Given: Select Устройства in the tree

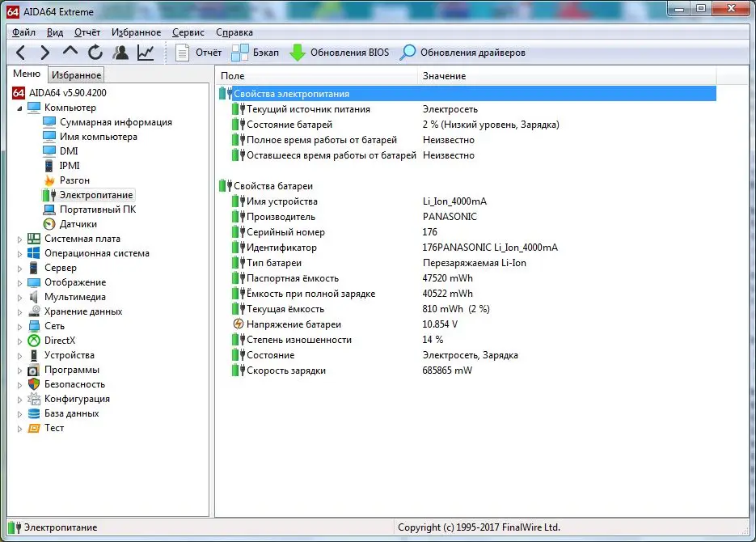Looking at the screenshot, I should [70, 355].
